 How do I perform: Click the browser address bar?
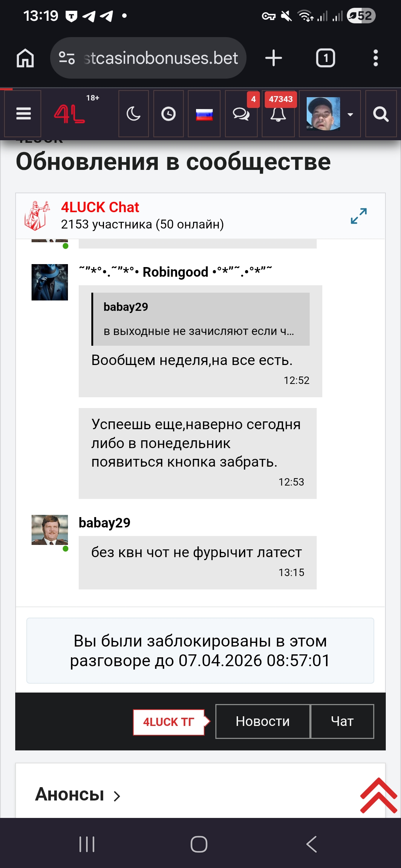[148, 58]
